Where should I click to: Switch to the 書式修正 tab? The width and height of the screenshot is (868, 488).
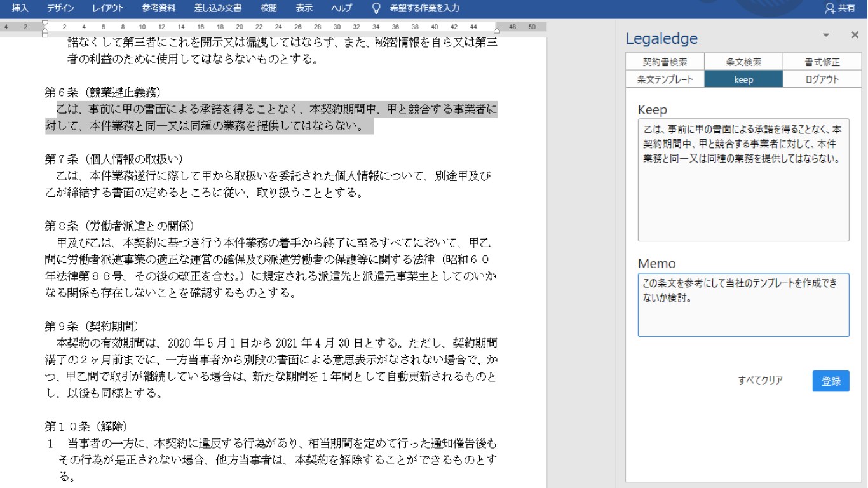[822, 62]
